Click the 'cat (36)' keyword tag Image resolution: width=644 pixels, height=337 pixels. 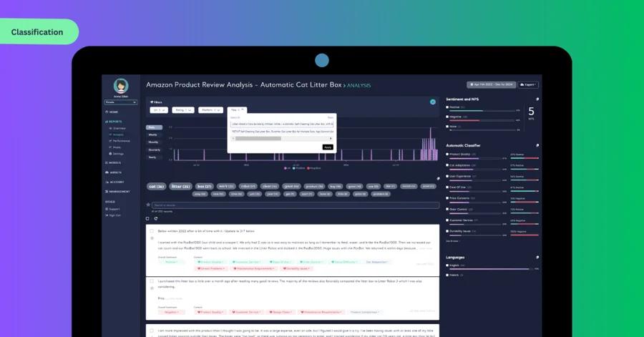click(x=156, y=186)
